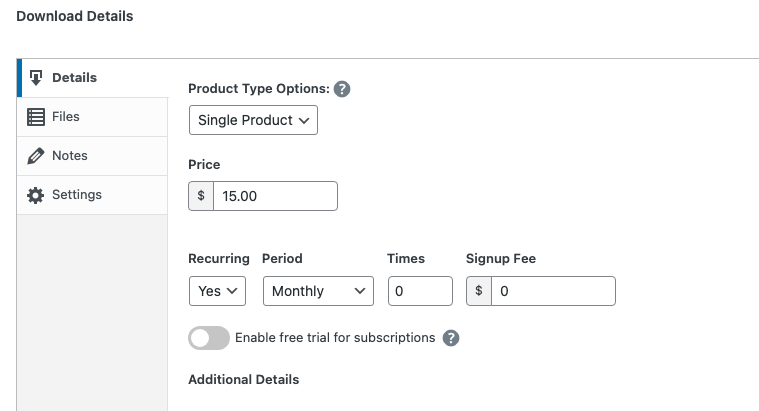Click the Notes pencil icon

pos(36,156)
